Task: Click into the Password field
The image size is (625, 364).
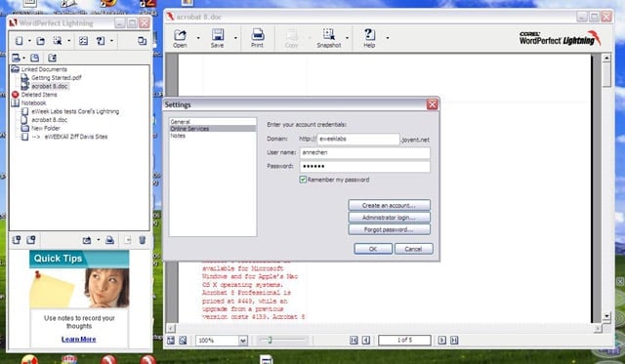Action: click(x=364, y=166)
